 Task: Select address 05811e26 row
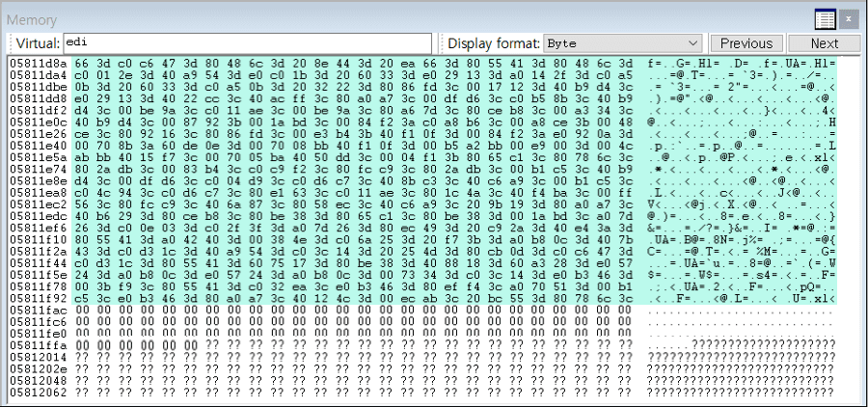(39, 133)
